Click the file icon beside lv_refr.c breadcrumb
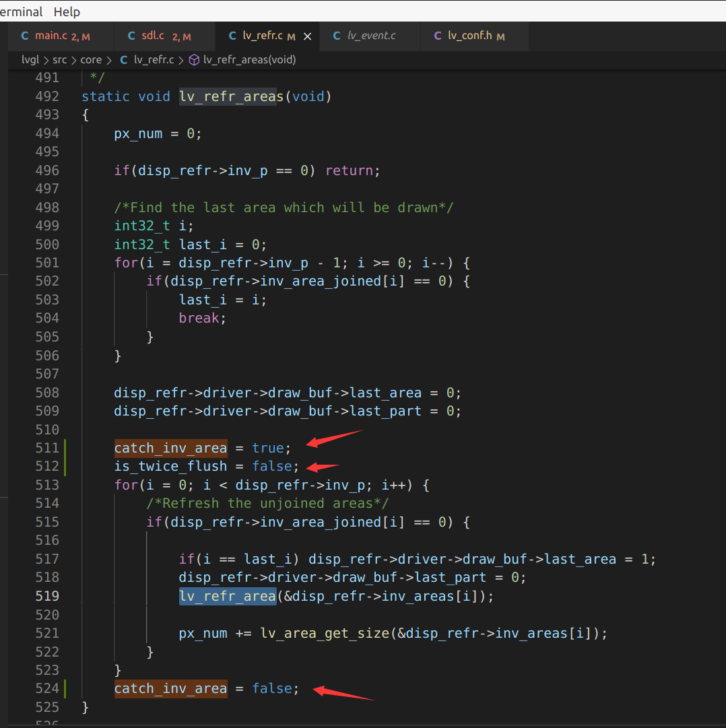 [x=123, y=59]
